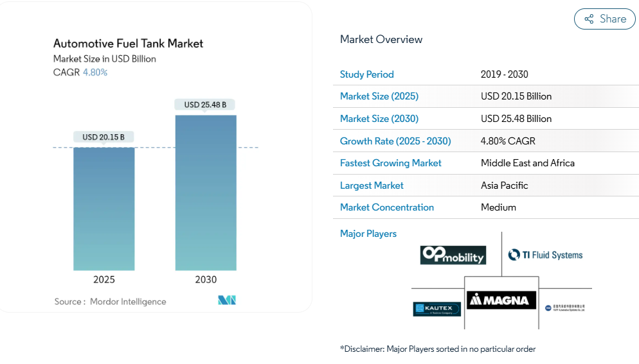Click the 2030 market size bar
This screenshot has height=364, width=639.
(206, 193)
